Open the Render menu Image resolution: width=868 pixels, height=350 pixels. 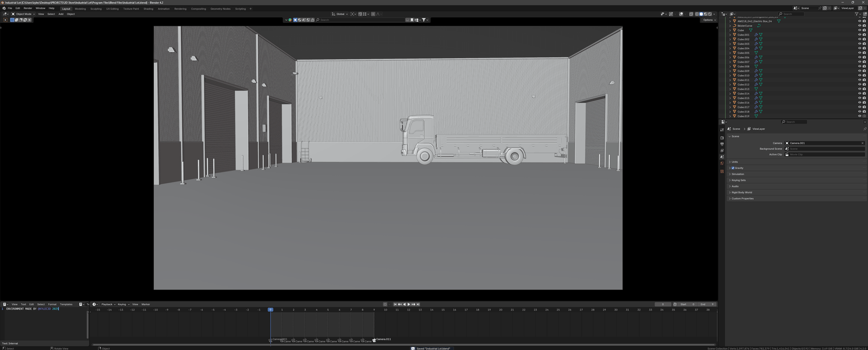pos(28,8)
